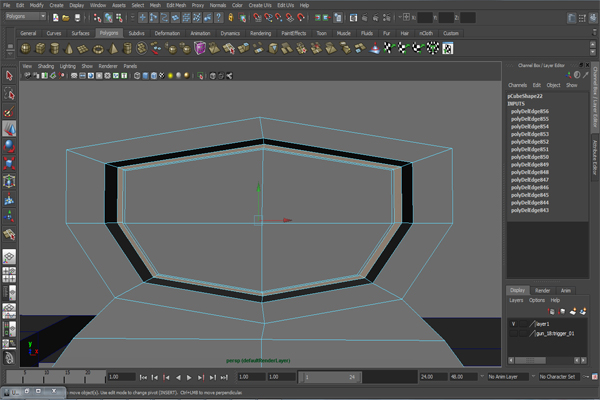600x400 pixels.
Task: Open Channels menu in Channel Box
Action: (x=517, y=85)
